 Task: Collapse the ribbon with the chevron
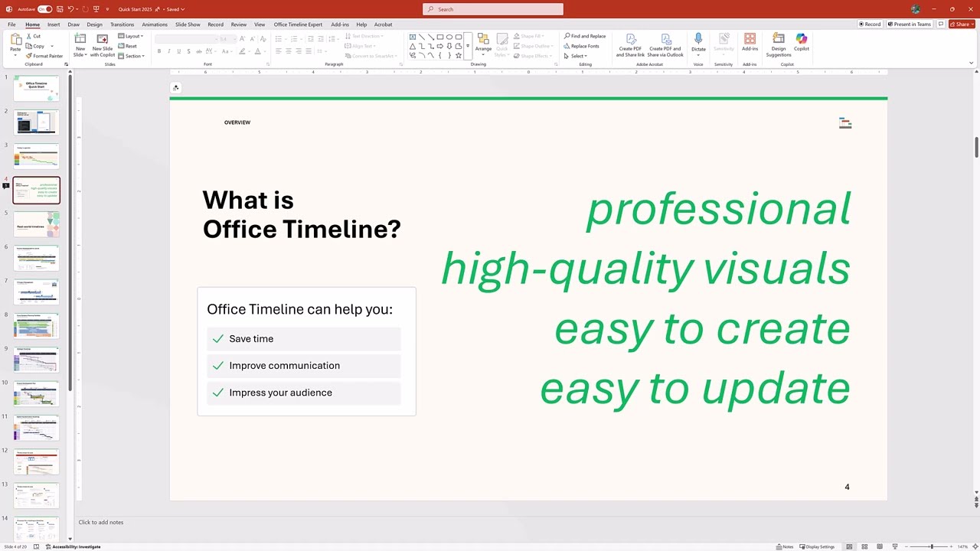(x=972, y=64)
